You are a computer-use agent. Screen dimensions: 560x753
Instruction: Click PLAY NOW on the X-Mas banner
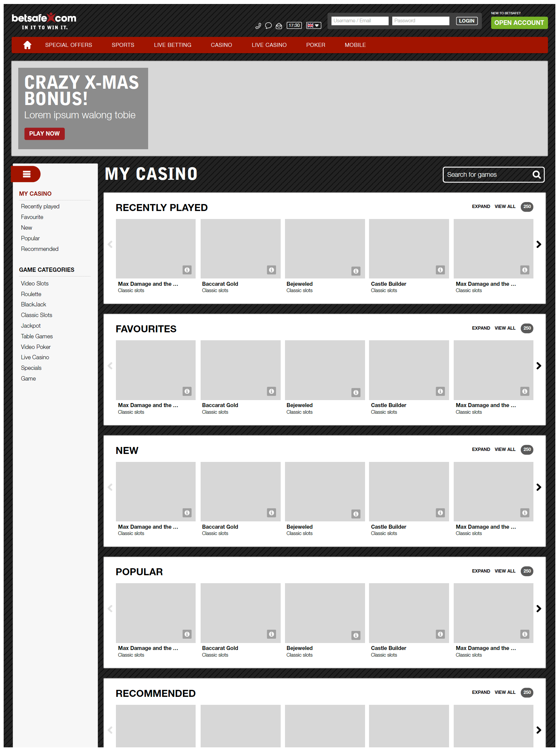[x=45, y=134]
